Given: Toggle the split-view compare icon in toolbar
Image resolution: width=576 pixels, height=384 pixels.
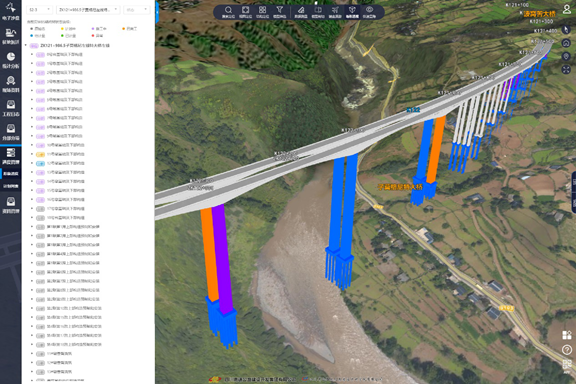Looking at the screenshot, I should (x=318, y=10).
